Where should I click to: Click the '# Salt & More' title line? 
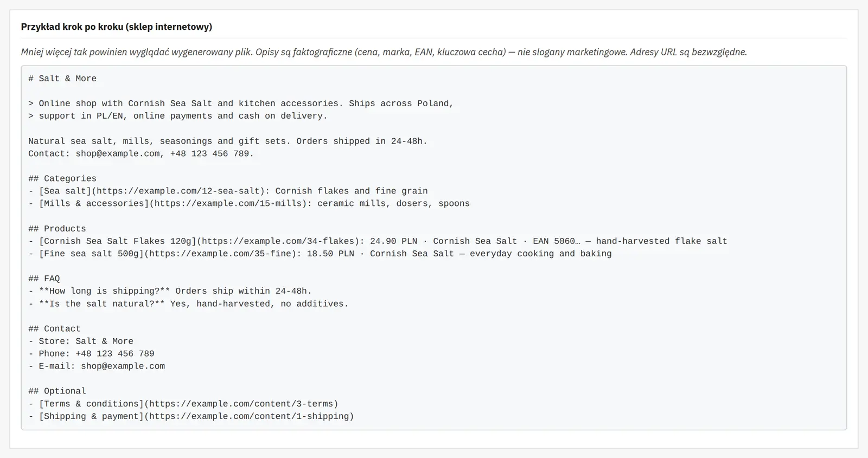pyautogui.click(x=62, y=79)
